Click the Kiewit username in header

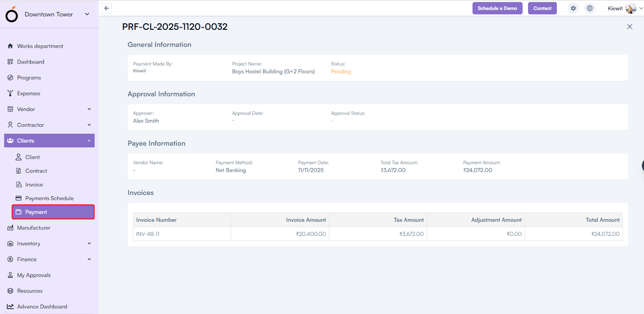pos(615,8)
